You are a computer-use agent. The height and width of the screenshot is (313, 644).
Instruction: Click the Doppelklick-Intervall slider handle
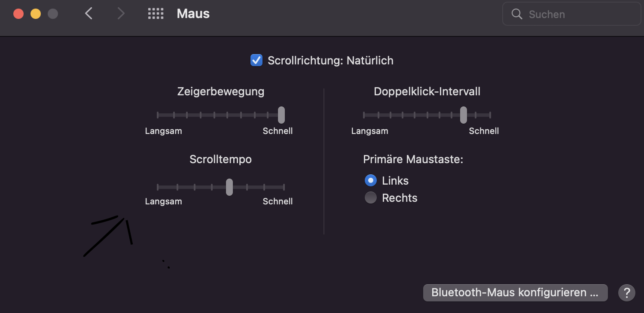464,115
